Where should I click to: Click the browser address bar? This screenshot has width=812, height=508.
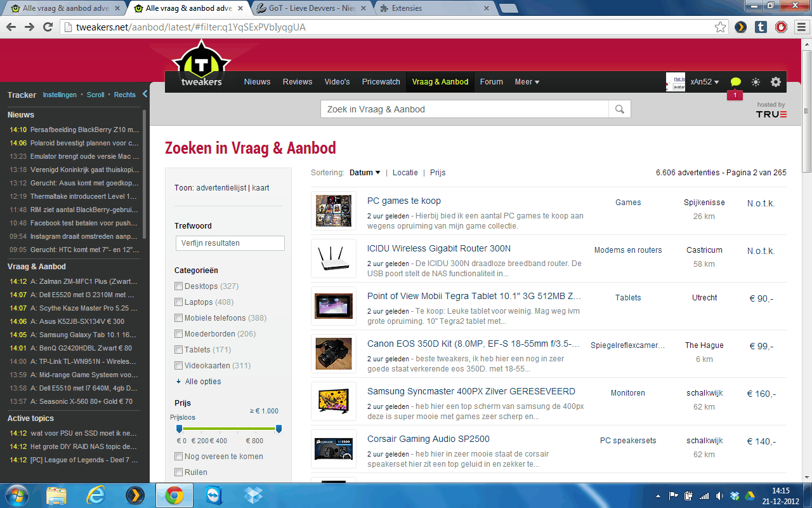click(x=393, y=27)
